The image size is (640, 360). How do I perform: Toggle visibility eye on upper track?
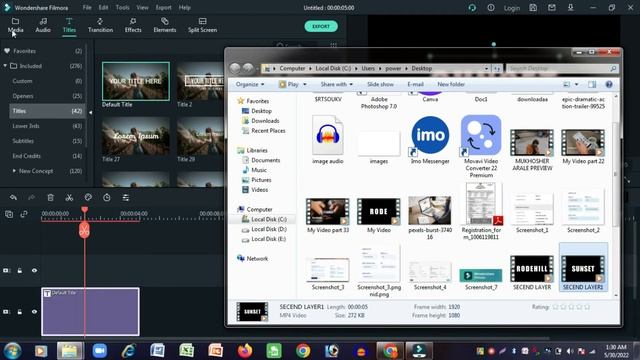34,271
